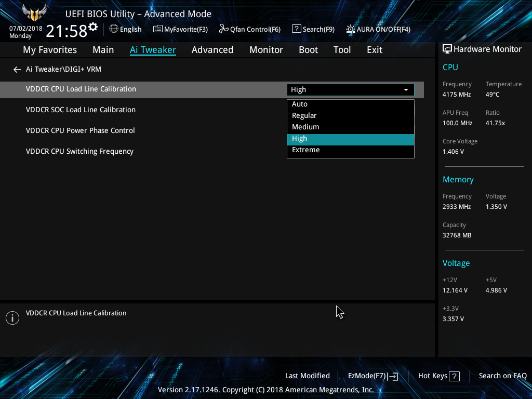532x399 pixels.
Task: Select Regular load line option
Action: tap(351, 115)
